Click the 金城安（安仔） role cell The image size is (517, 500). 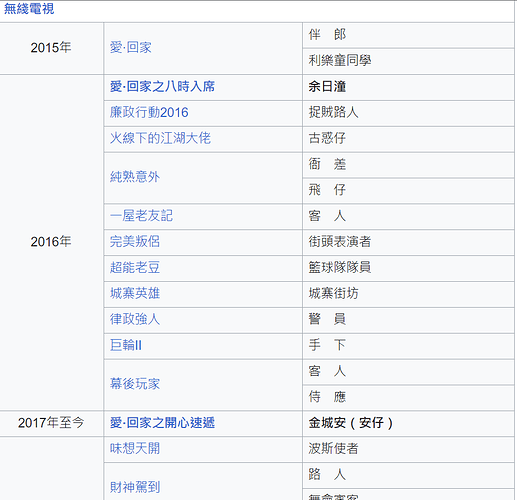408,423
